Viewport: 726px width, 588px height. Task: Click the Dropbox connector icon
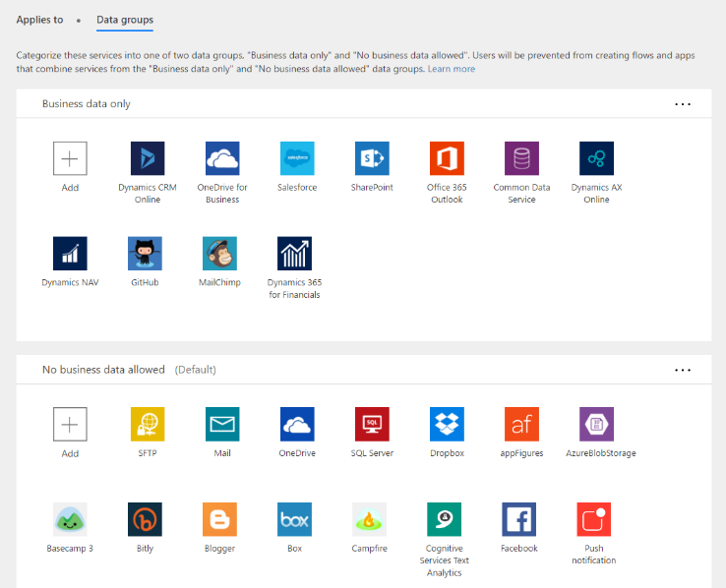point(447,424)
